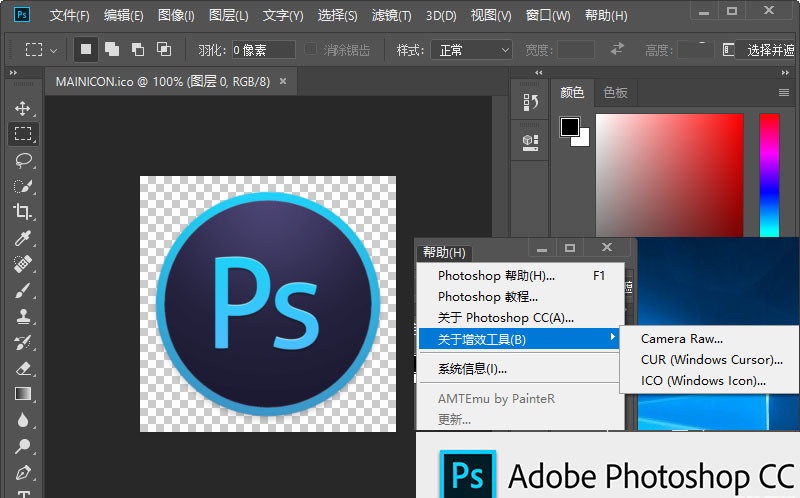
Task: Open the 视图(V) menu
Action: 491,16
